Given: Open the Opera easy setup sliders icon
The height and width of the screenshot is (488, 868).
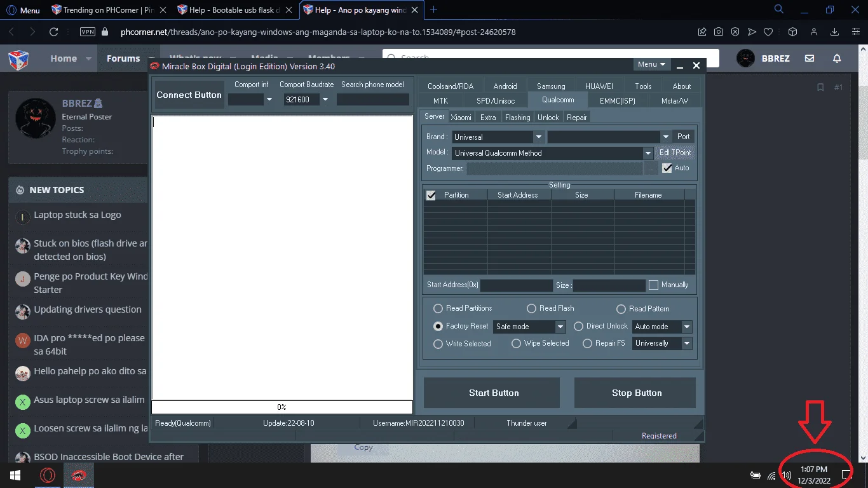Looking at the screenshot, I should (x=855, y=32).
